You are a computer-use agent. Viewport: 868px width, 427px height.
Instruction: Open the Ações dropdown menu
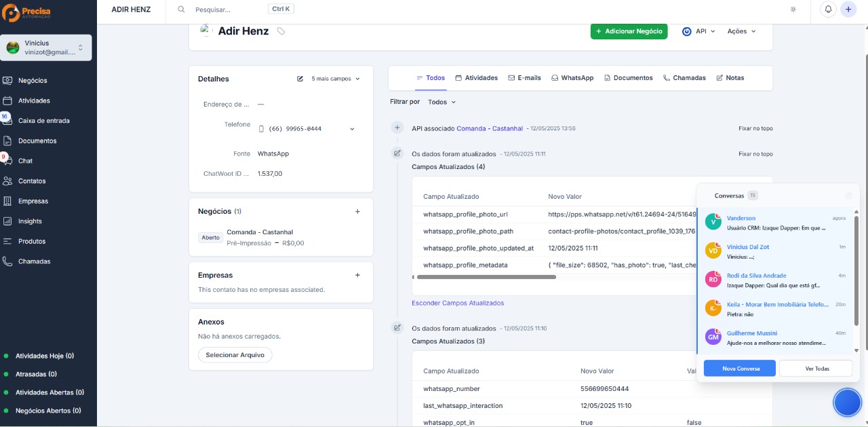coord(741,31)
